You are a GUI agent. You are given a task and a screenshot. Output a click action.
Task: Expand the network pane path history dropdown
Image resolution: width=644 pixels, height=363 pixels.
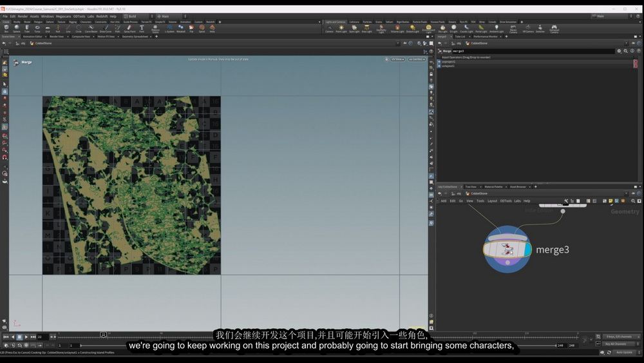click(x=627, y=193)
